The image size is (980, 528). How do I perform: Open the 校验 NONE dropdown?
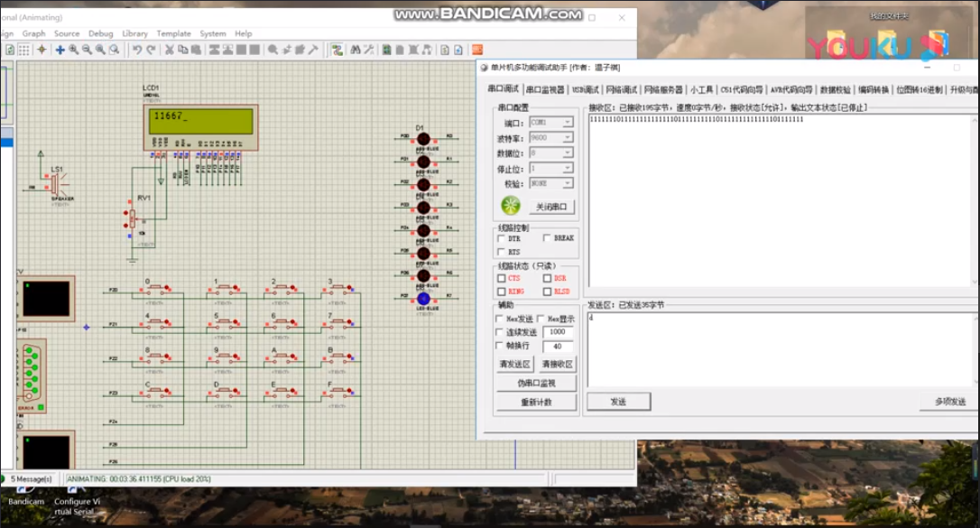click(551, 184)
